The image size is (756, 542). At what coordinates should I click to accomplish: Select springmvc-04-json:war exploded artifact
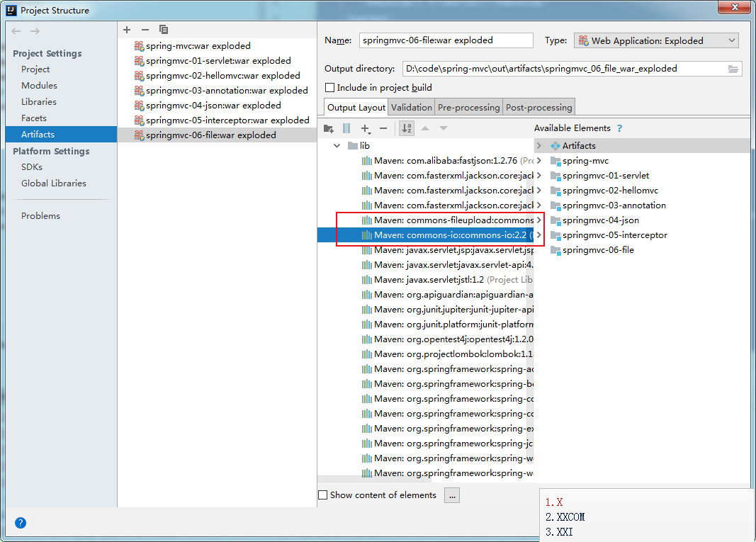coord(217,106)
